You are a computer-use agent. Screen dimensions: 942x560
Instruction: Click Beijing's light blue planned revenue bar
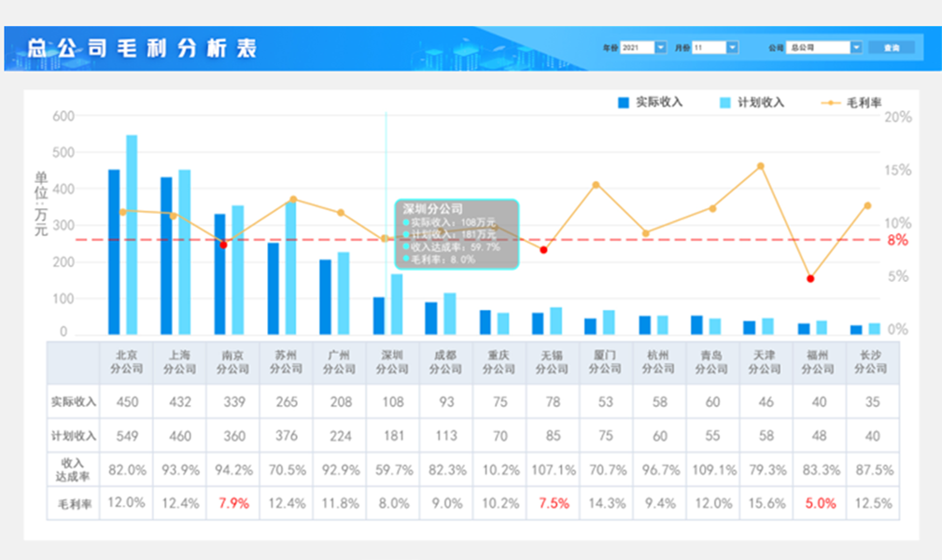point(132,235)
